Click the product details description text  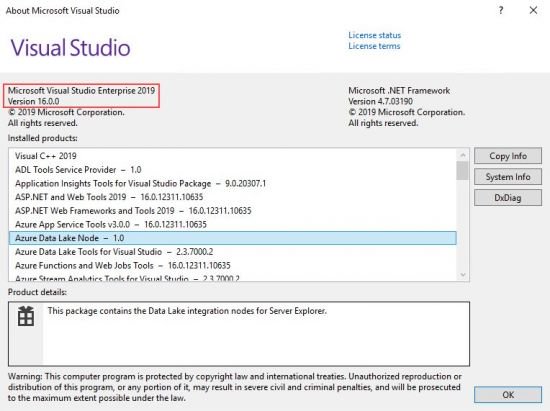coord(187,311)
